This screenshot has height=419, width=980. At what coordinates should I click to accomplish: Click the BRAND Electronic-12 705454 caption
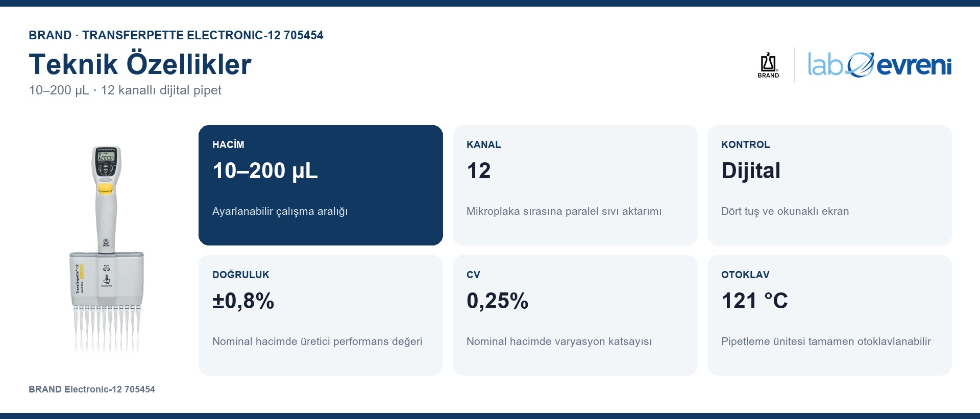click(92, 389)
